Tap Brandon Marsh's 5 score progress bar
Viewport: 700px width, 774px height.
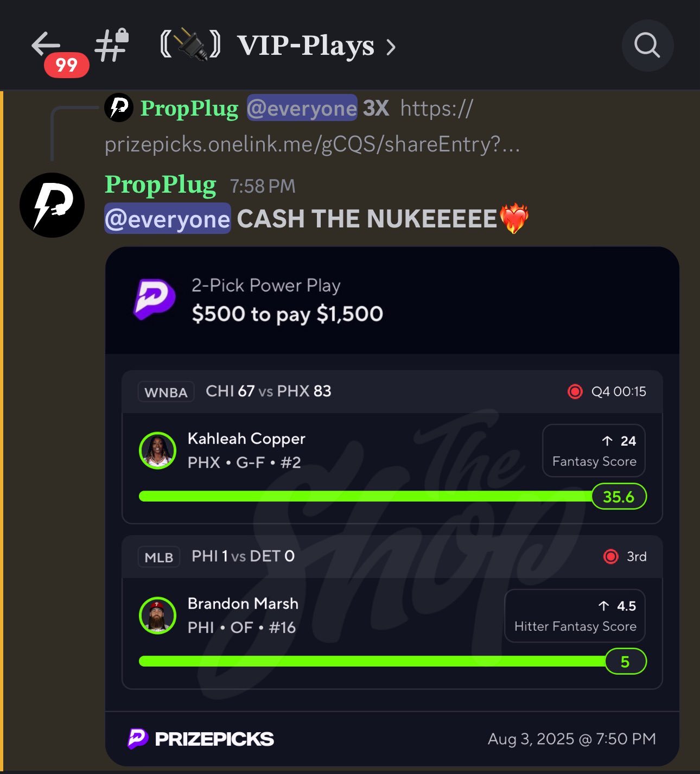pyautogui.click(x=393, y=661)
